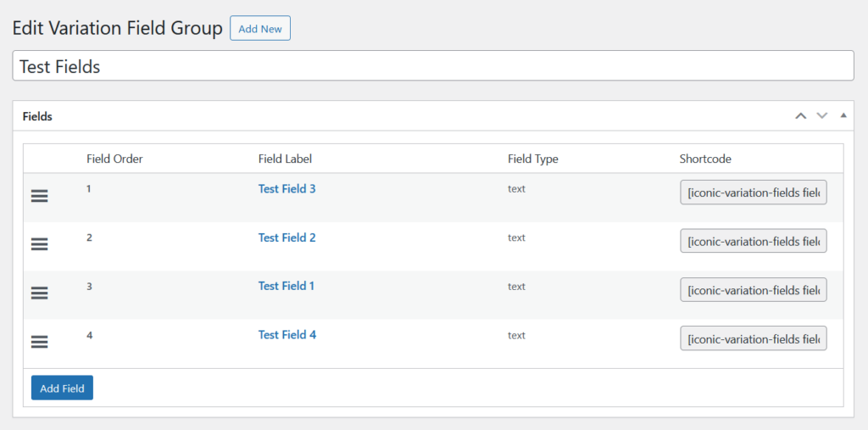The width and height of the screenshot is (868, 430).
Task: Click the Add New button
Action: click(x=260, y=28)
